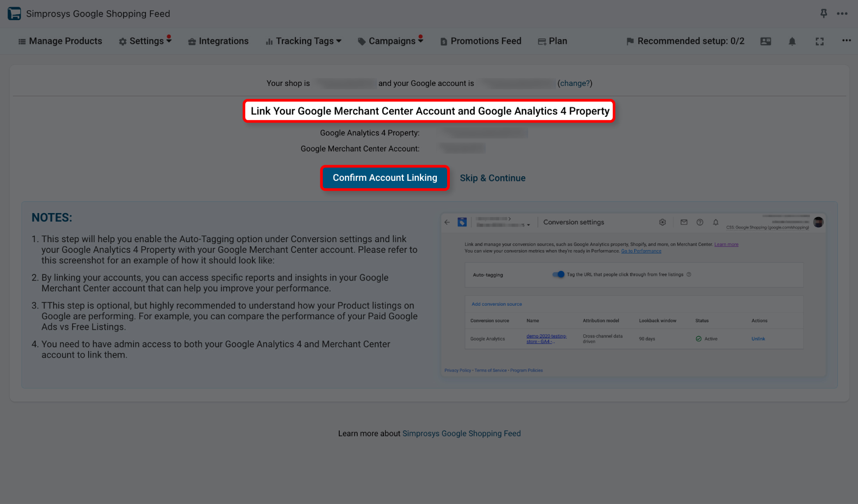Viewport: 858px width, 504px height.
Task: Open Recommended setup: 0/2
Action: click(685, 41)
